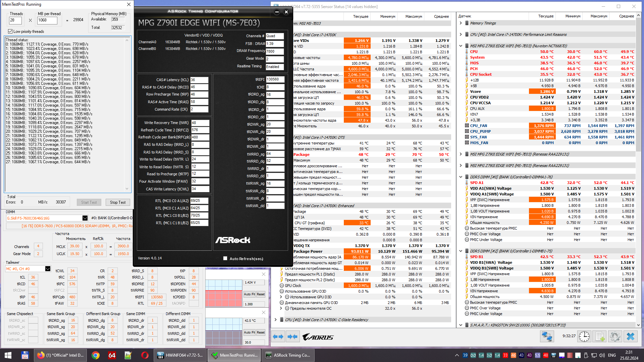
Task: Open MC #0, CH #0 timing dropdown
Action: tap(48, 269)
